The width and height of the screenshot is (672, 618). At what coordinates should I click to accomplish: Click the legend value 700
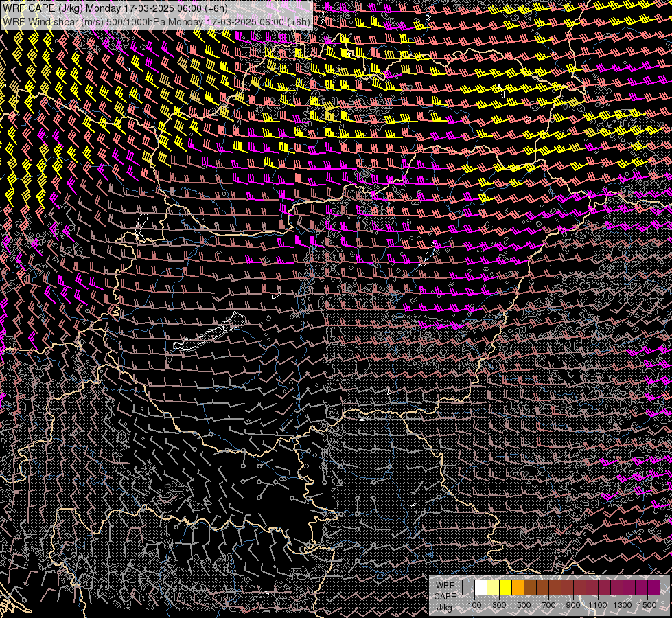point(548,605)
